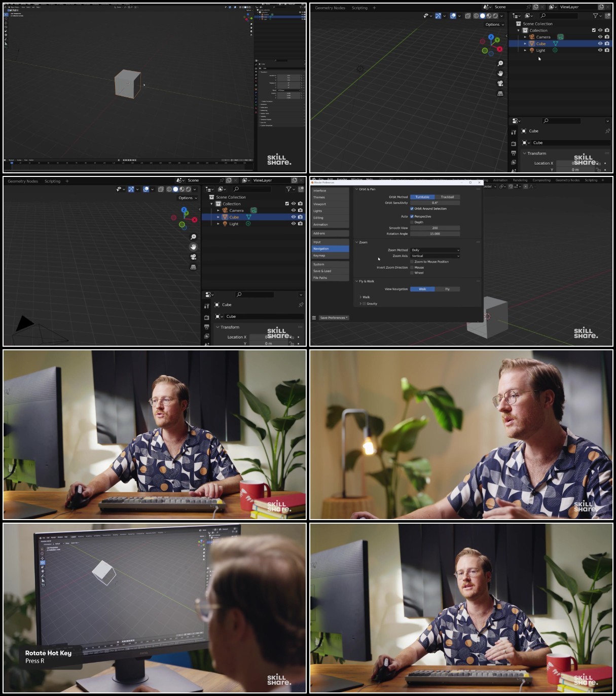The width and height of the screenshot is (616, 696).
Task: Toggle properties pin icon in cursor-under-Light frame
Action: click(607, 131)
